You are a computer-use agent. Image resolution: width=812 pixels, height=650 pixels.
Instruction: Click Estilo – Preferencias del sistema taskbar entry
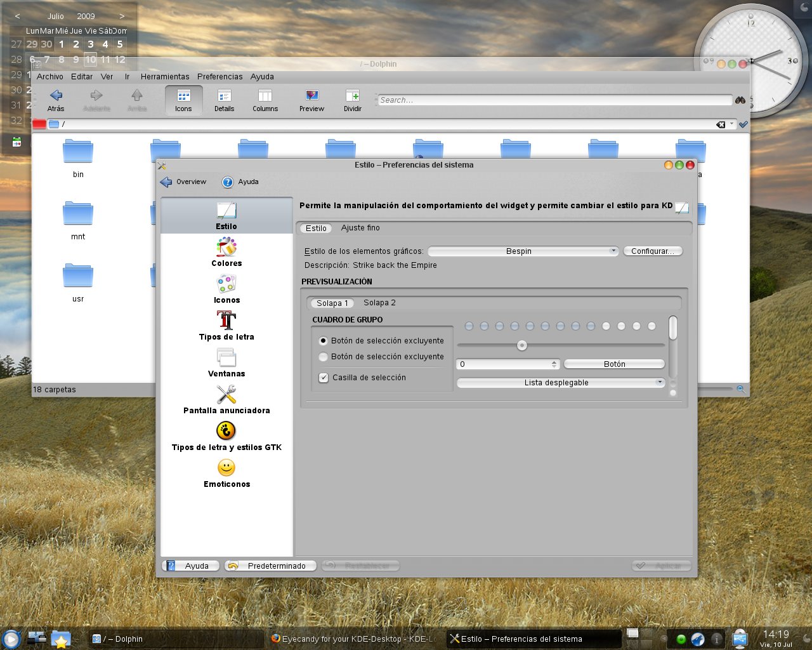534,639
